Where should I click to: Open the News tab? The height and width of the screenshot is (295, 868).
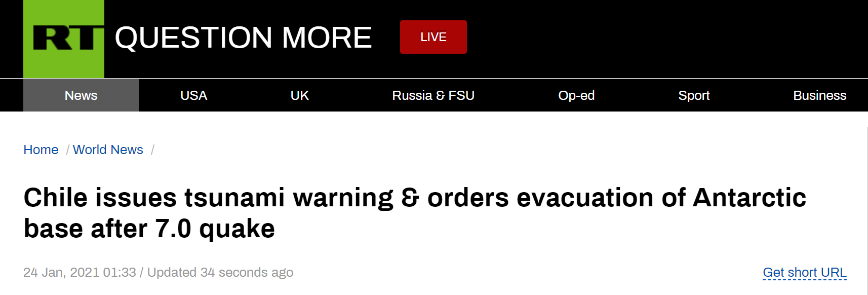tap(81, 95)
